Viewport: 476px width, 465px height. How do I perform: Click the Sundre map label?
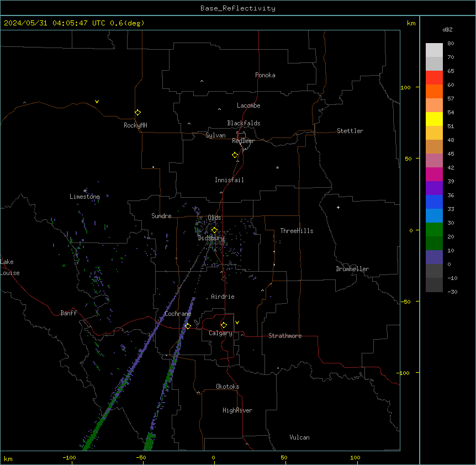pyautogui.click(x=161, y=216)
